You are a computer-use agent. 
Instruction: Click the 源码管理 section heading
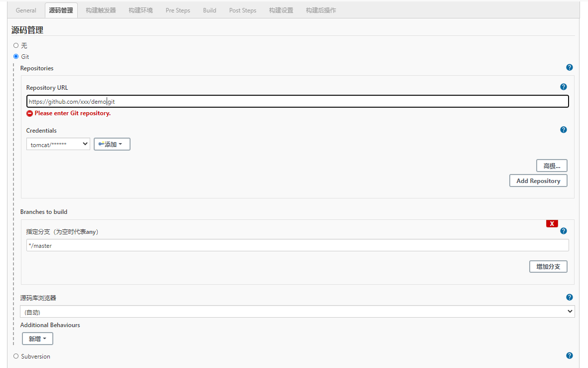pos(27,30)
